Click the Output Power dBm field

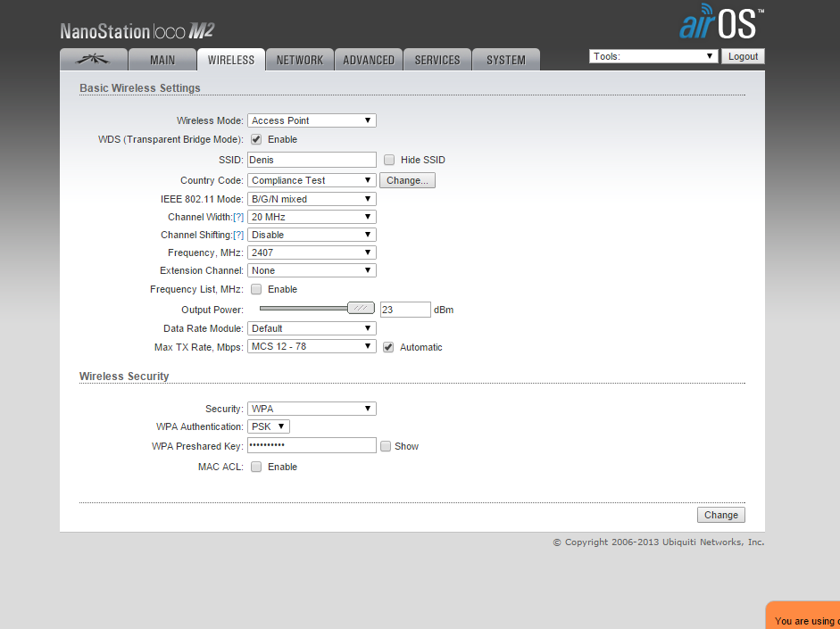[x=405, y=310]
